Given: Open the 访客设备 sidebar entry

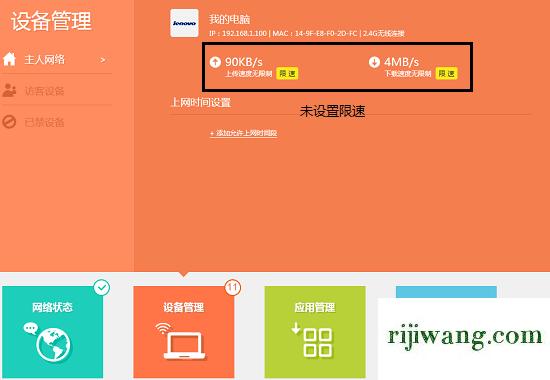Looking at the screenshot, I should click(x=56, y=91).
